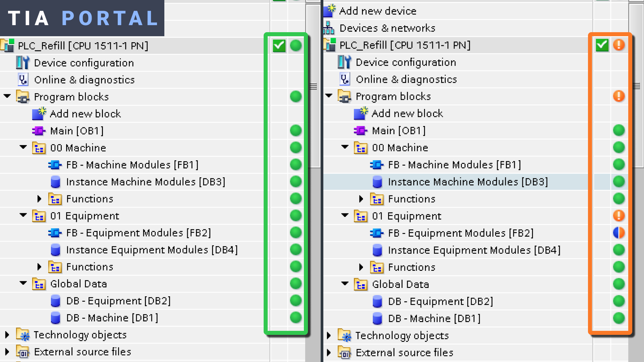Click Add new device icon in right panel
Screen dimensions: 644x362
click(x=329, y=11)
